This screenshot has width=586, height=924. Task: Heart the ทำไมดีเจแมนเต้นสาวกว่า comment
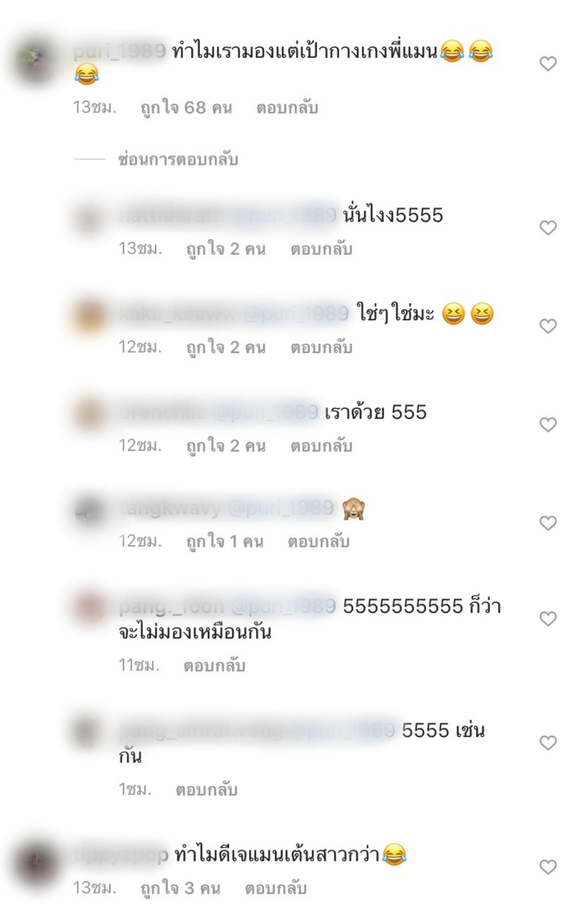(548, 867)
